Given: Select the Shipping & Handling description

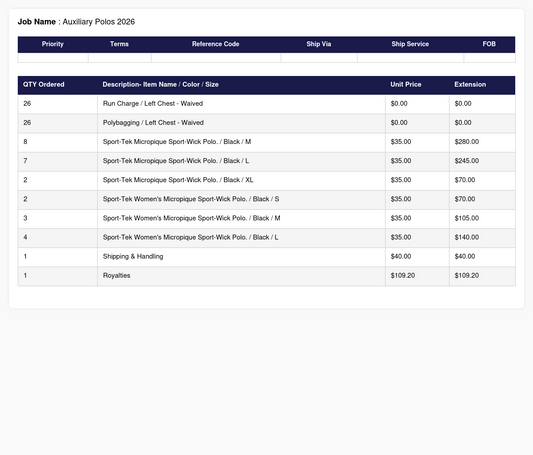Looking at the screenshot, I should point(133,257).
